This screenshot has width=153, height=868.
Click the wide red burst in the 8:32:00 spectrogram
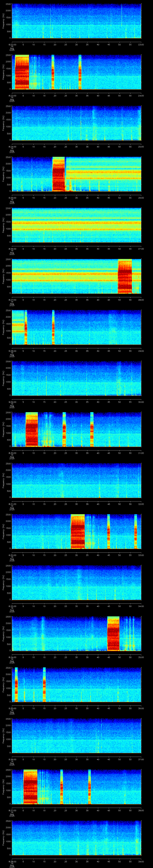[78, 531]
